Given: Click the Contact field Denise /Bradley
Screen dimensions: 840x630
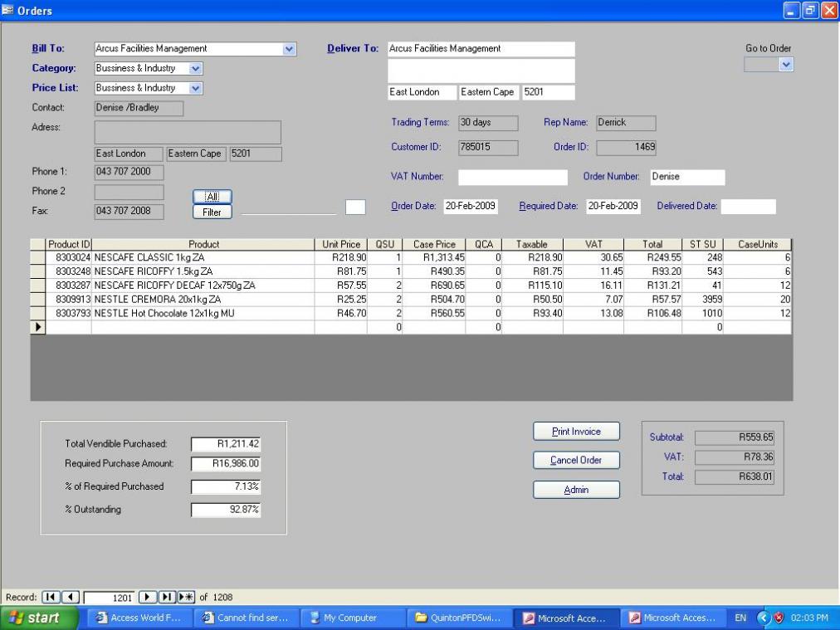Looking at the screenshot, I should (139, 108).
